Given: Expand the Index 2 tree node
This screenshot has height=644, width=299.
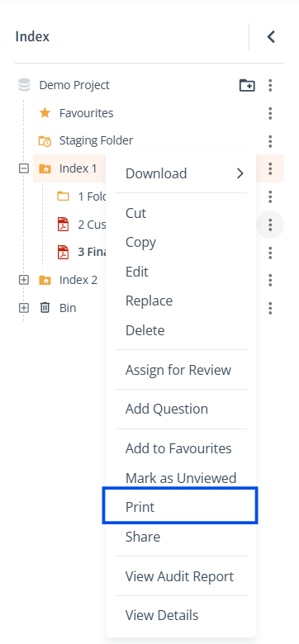Looking at the screenshot, I should point(24,280).
